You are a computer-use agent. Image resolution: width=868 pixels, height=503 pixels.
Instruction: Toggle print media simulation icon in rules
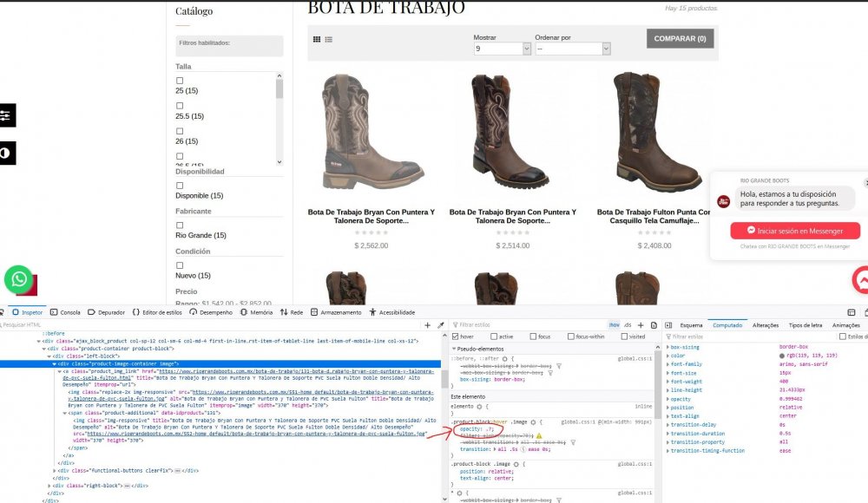point(654,325)
